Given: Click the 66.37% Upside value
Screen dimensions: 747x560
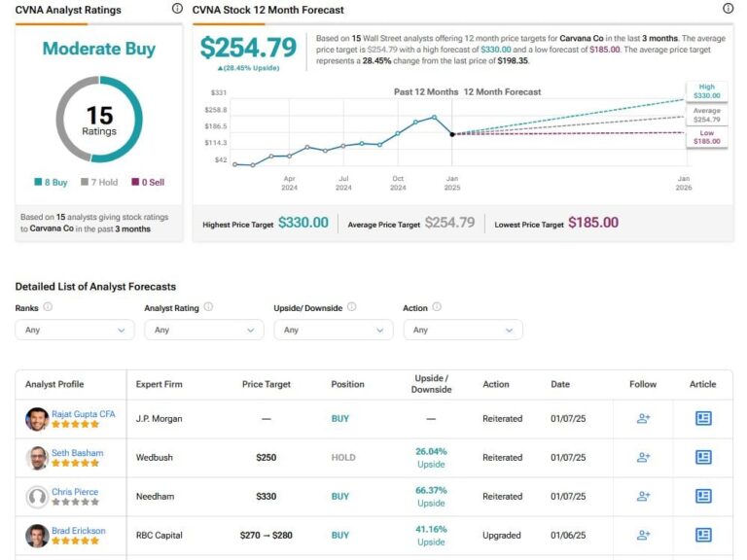Looking at the screenshot, I should tap(431, 496).
